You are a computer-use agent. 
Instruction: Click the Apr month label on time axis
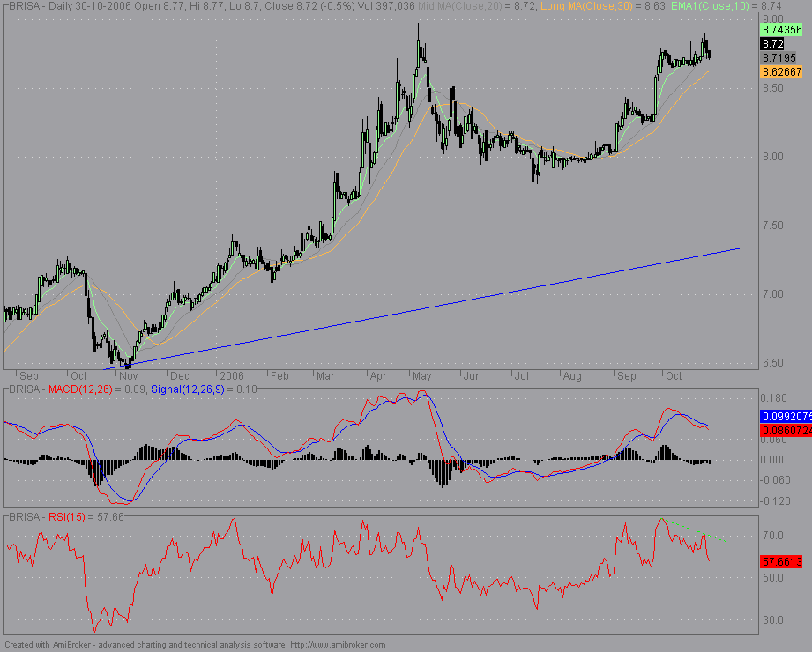tap(378, 376)
